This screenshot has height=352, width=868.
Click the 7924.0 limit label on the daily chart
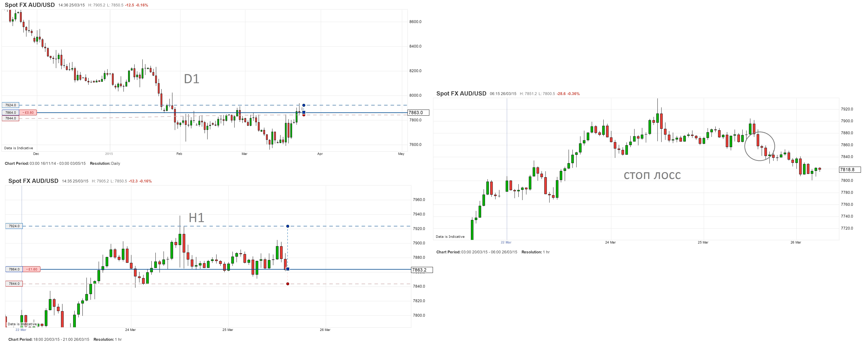point(10,105)
